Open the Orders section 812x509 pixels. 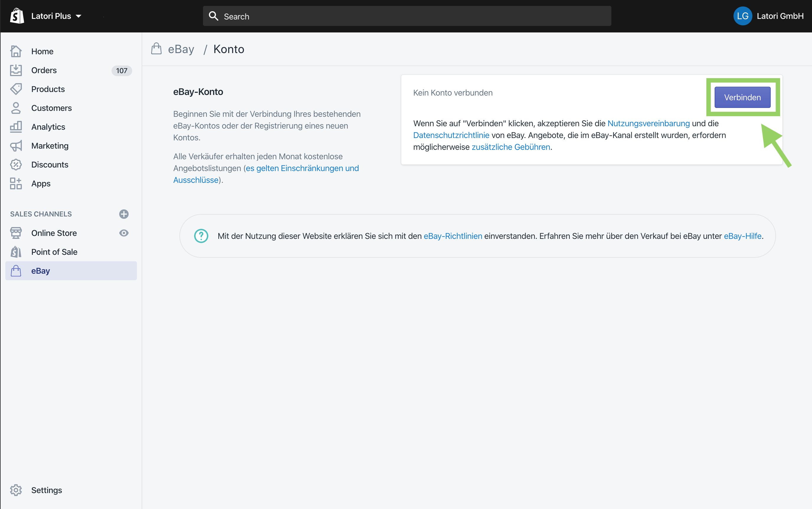44,70
